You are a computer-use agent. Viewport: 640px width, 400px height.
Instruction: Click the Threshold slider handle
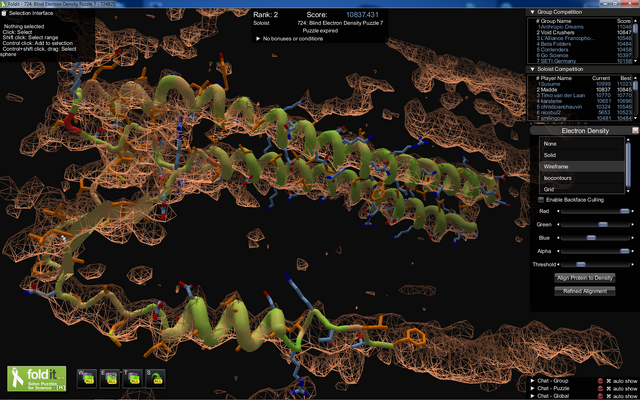point(581,264)
